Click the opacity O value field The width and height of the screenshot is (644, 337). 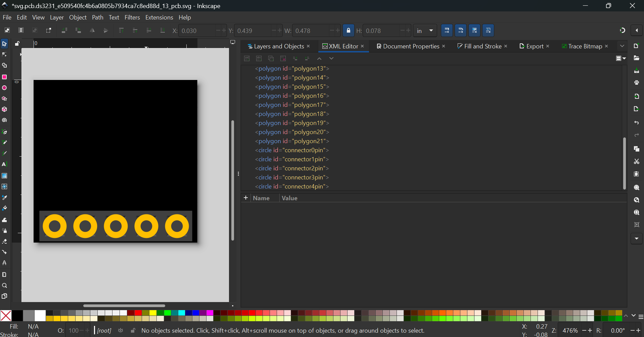74,331
